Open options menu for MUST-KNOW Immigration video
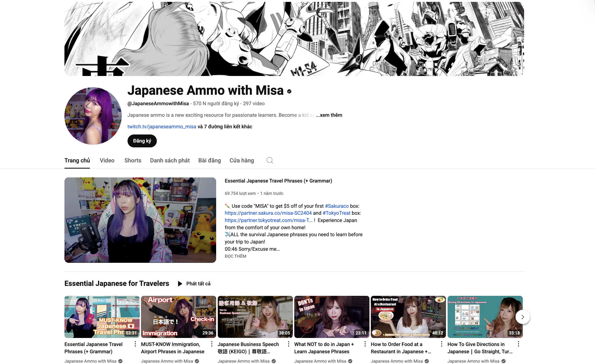This screenshot has width=595, height=364. coord(212,344)
